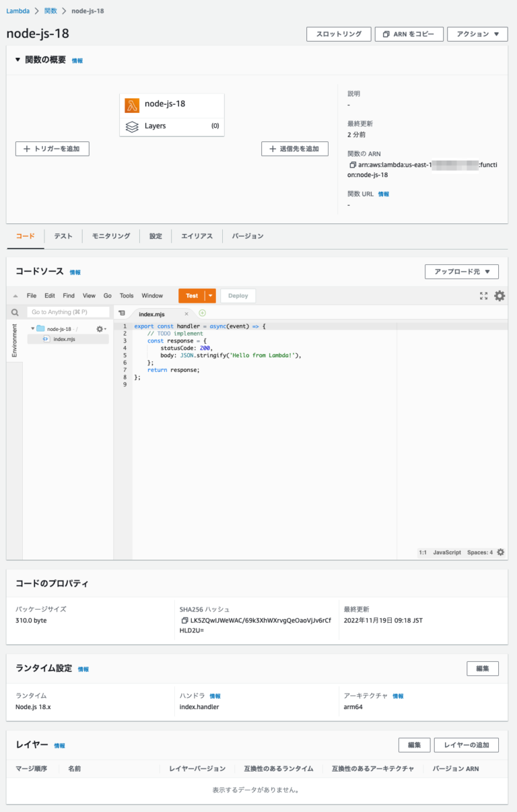Open the アップロード元 dropdown
Viewport: 517px width, 812px height.
coord(461,271)
